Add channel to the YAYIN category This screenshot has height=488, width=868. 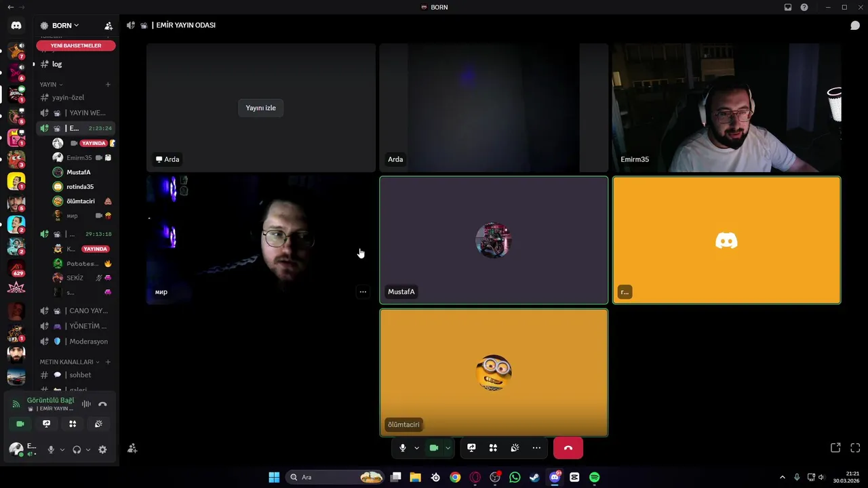click(x=108, y=85)
